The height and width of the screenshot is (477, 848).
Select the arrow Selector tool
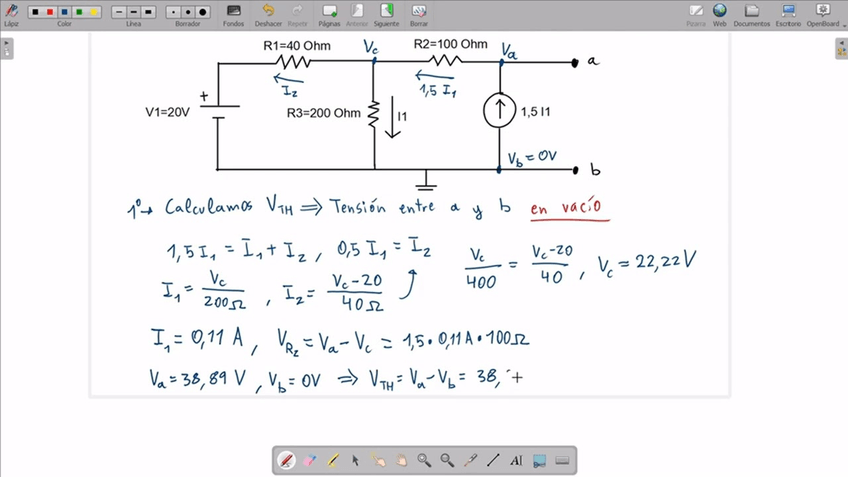click(355, 460)
